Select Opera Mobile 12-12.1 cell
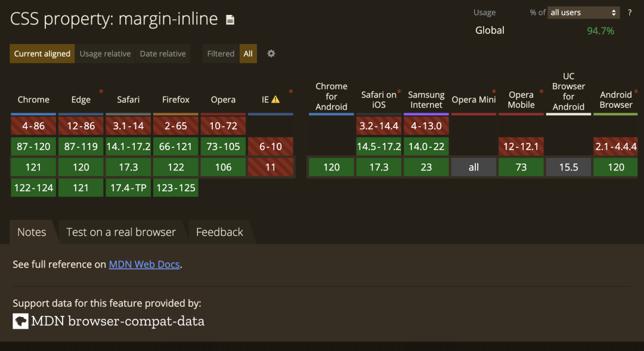The height and width of the screenshot is (351, 644). (x=521, y=147)
